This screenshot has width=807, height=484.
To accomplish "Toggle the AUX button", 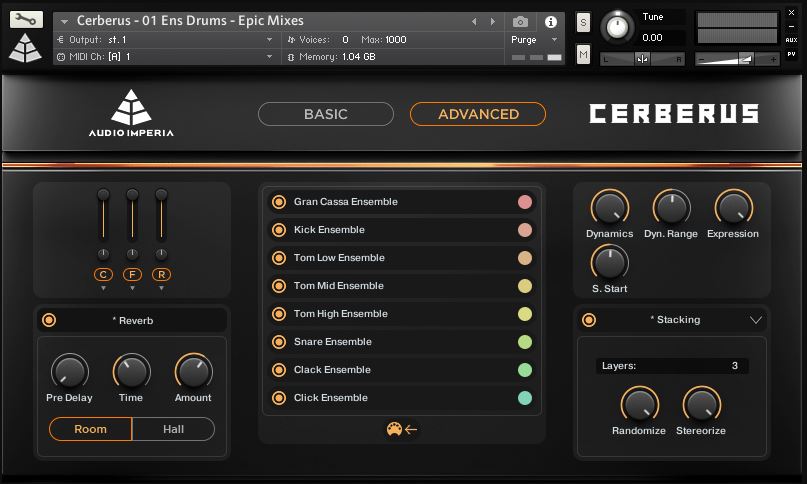I will [x=791, y=40].
